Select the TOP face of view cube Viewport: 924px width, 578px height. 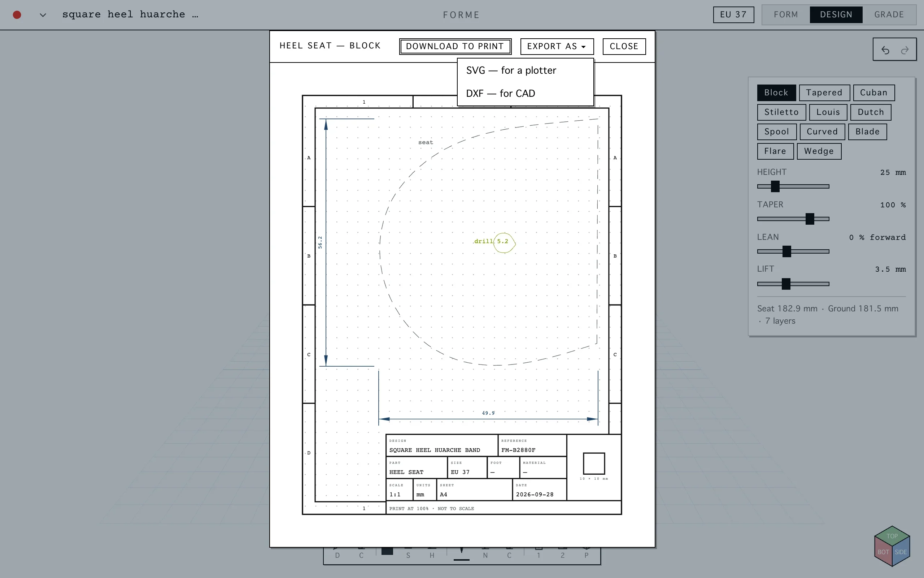(x=892, y=536)
